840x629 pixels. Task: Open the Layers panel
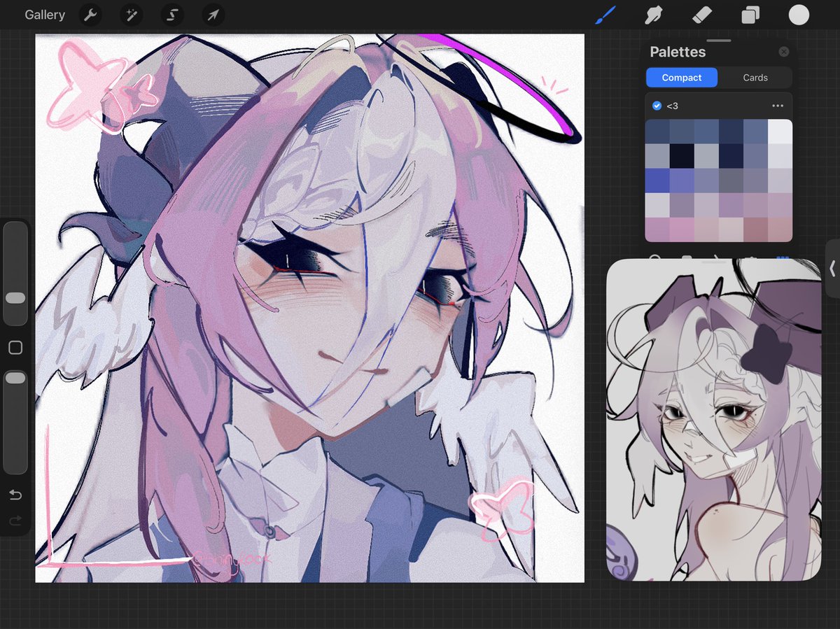tap(750, 15)
